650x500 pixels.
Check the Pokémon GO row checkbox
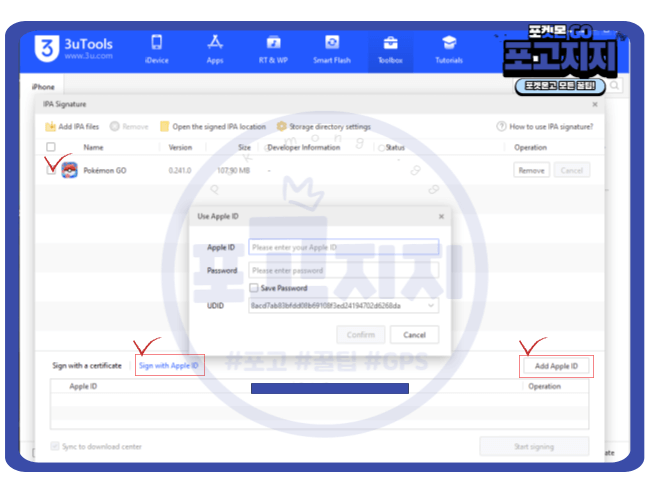pyautogui.click(x=51, y=170)
